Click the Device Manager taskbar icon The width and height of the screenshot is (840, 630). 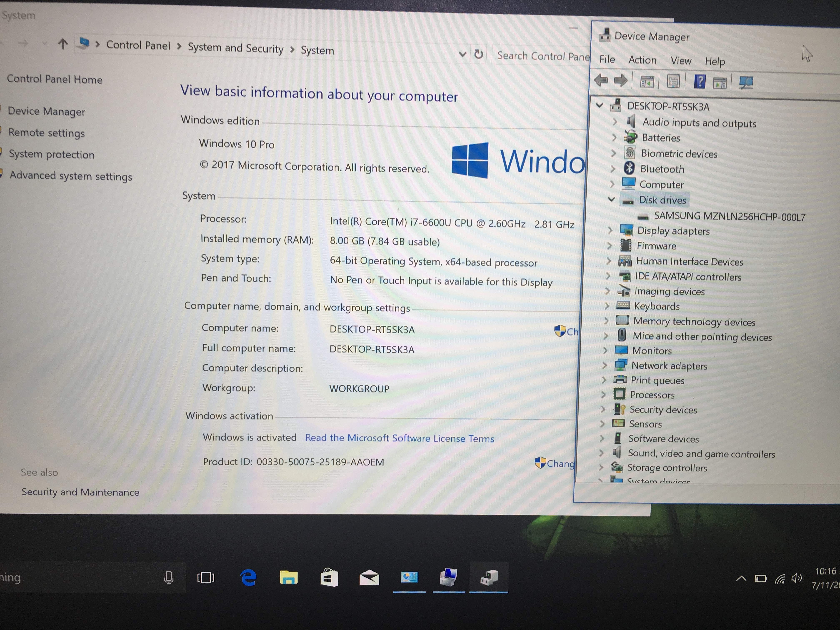(488, 577)
